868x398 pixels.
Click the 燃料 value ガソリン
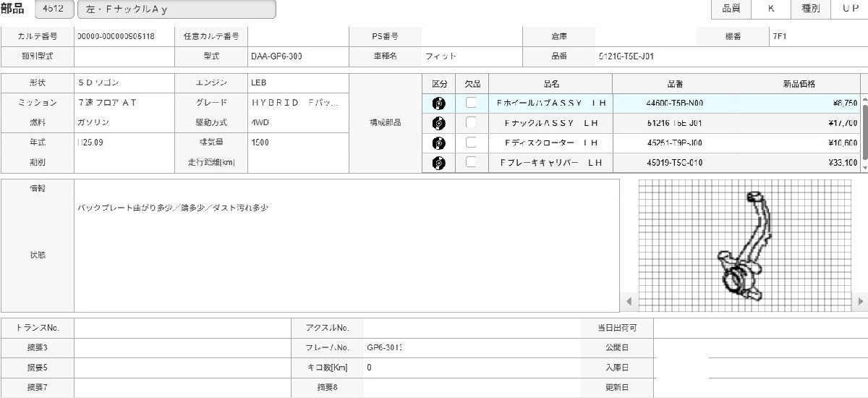[x=93, y=123]
